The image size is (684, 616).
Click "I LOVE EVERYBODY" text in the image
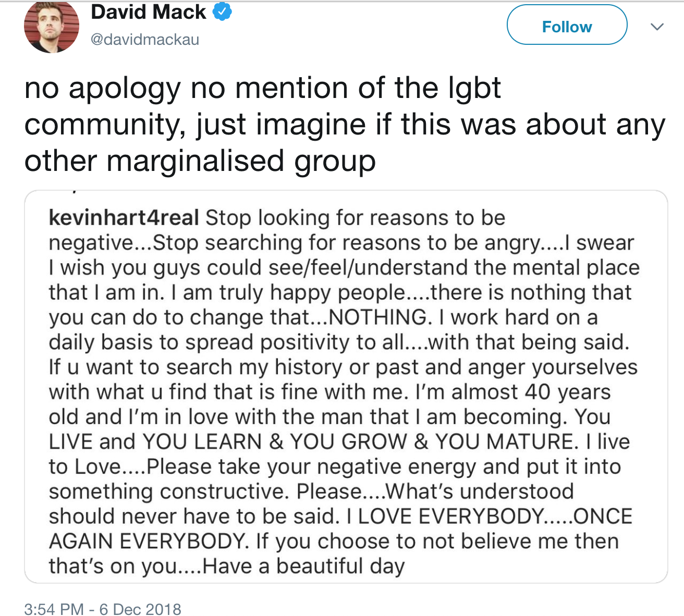[451, 516]
